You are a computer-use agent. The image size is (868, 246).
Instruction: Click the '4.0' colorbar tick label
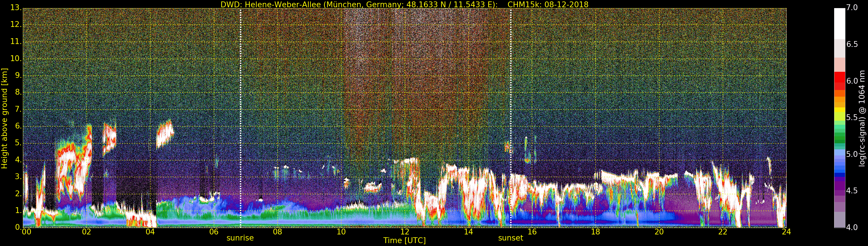[x=852, y=228]
